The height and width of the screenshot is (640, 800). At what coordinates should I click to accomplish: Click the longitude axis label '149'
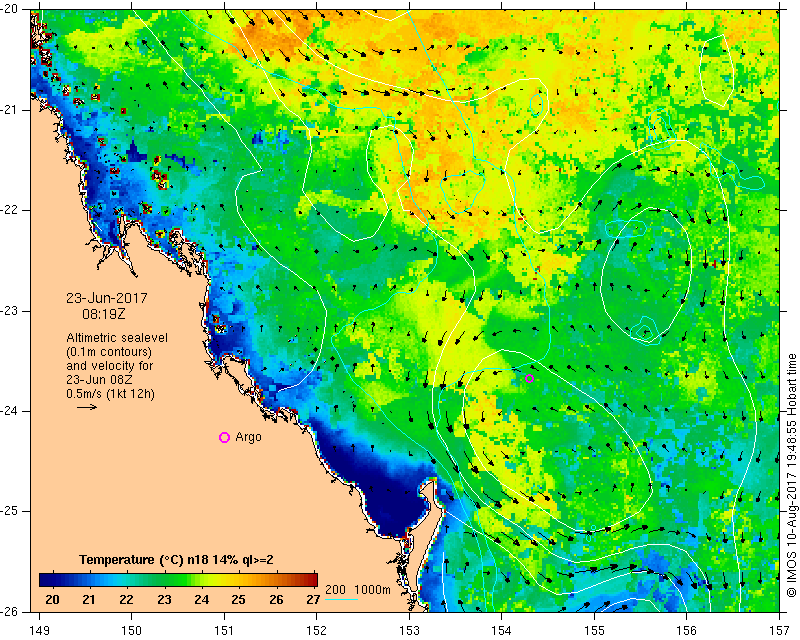39,631
